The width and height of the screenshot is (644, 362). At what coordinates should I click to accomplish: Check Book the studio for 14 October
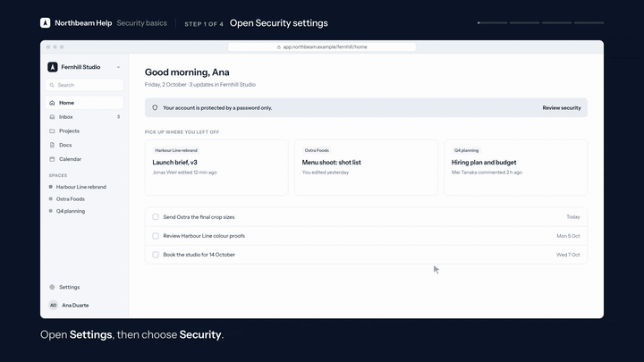pyautogui.click(x=156, y=255)
